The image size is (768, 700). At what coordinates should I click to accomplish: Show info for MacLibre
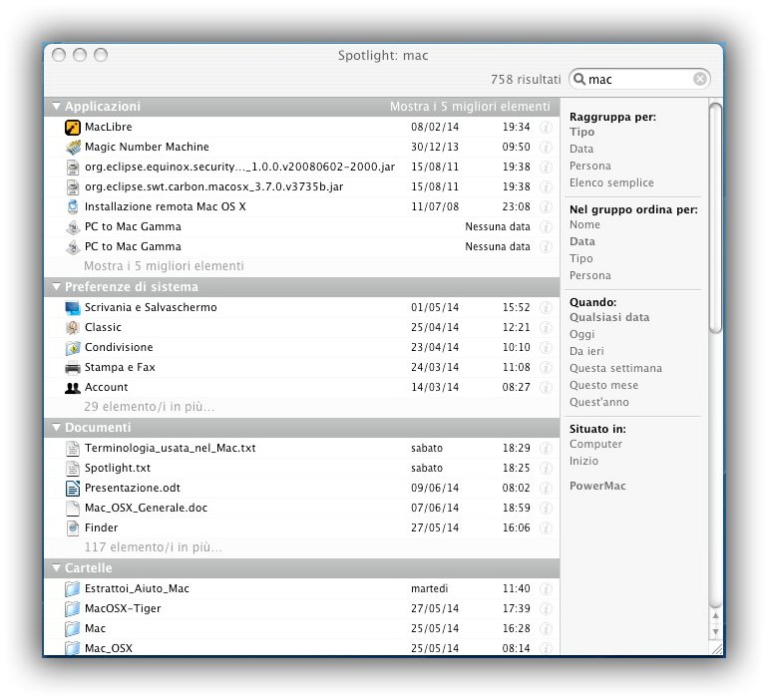pyautogui.click(x=547, y=128)
